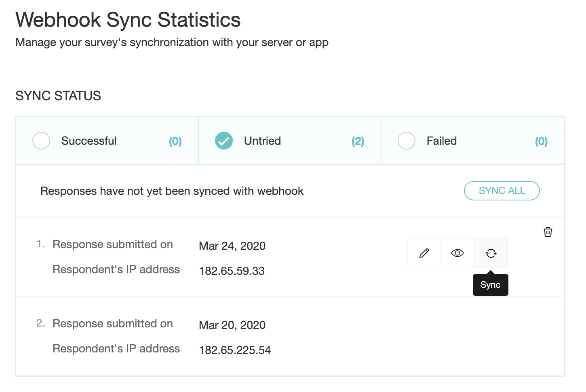The image size is (586, 392).
Task: Select the Successful radio button
Action: pyautogui.click(x=41, y=141)
